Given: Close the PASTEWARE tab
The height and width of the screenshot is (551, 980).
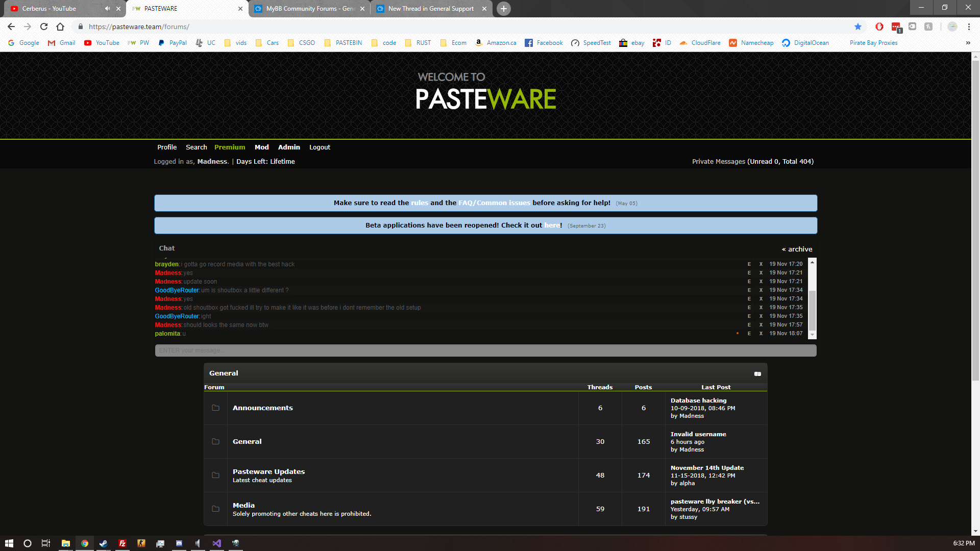Looking at the screenshot, I should (x=240, y=9).
